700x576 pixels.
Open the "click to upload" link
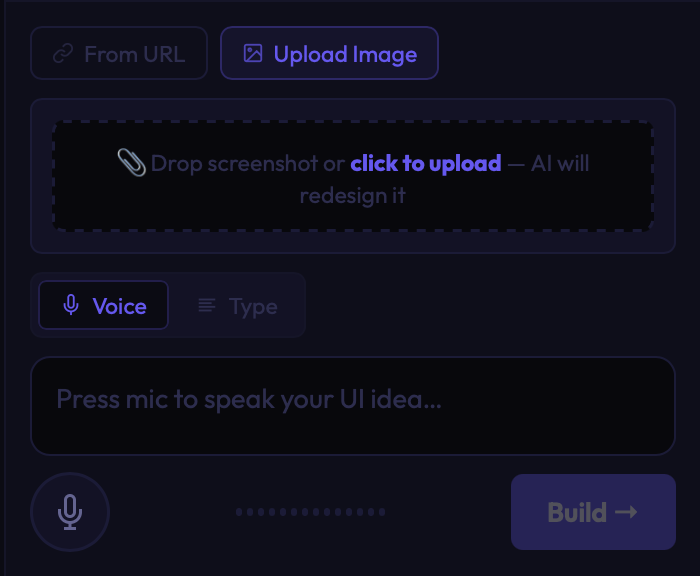[425, 163]
